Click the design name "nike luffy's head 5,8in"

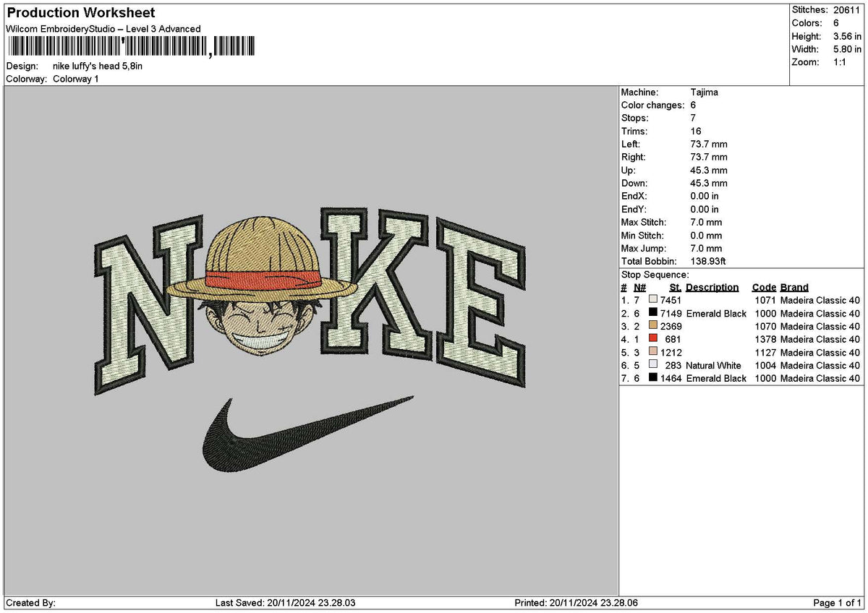click(98, 66)
